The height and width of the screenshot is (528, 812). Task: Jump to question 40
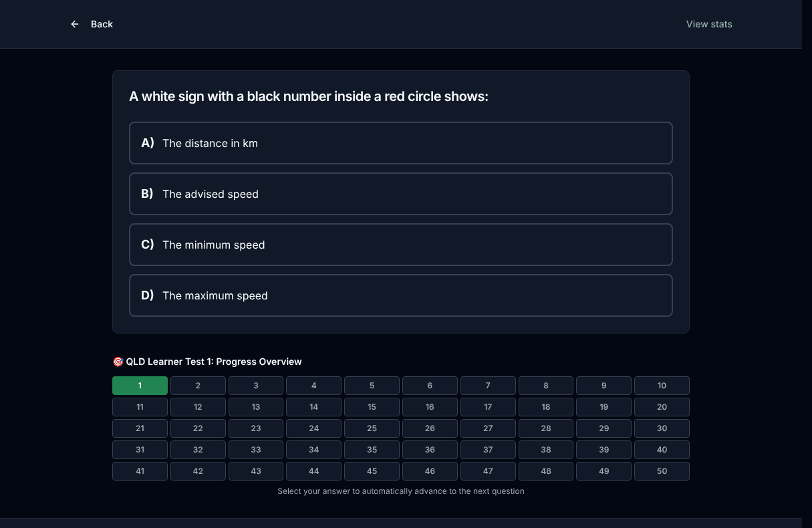click(x=662, y=450)
